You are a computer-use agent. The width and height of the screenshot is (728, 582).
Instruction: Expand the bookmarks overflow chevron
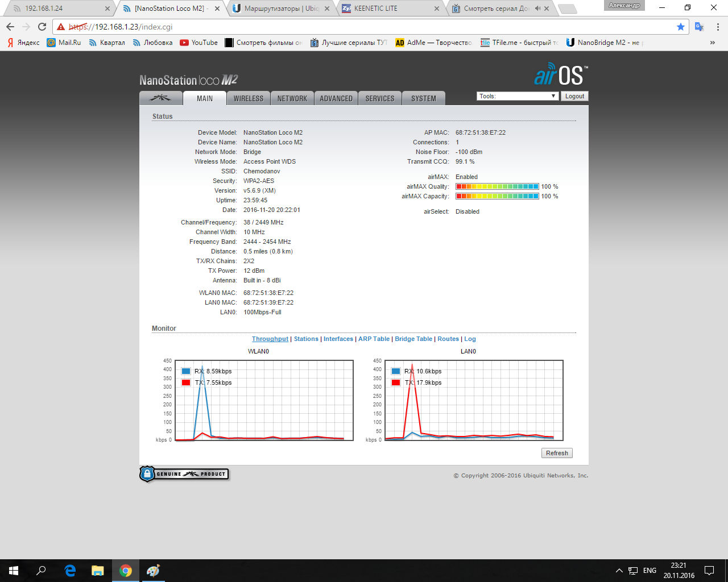pyautogui.click(x=713, y=43)
